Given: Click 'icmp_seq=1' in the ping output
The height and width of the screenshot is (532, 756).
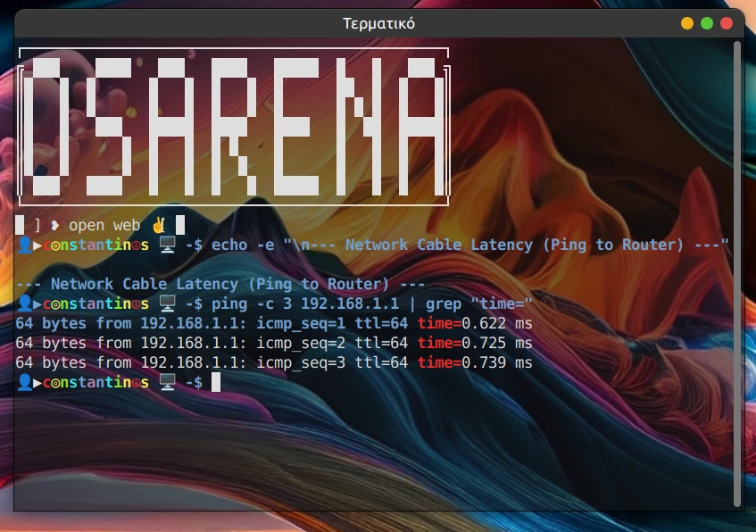Looking at the screenshot, I should pos(301,323).
